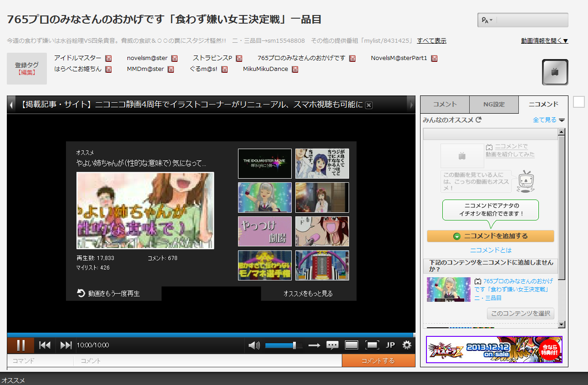This screenshot has height=385, width=588.
Task: Click the TV icon button near tags
Action: coord(555,72)
